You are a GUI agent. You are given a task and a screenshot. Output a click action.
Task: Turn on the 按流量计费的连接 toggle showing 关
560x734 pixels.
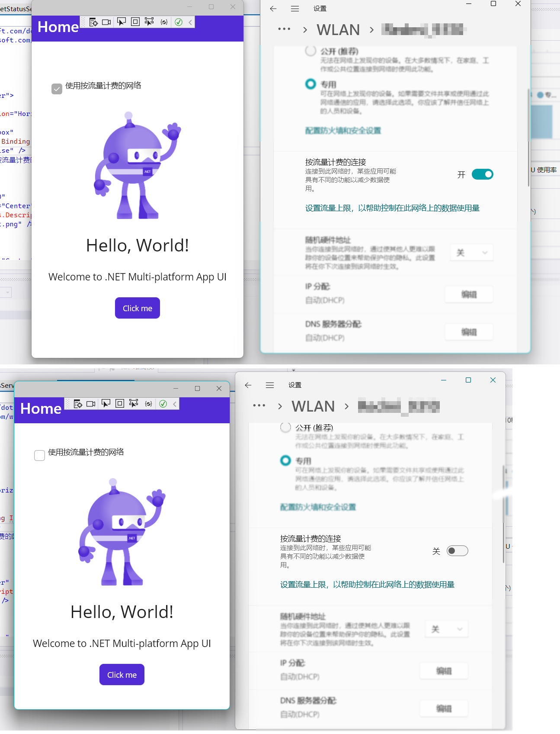tap(458, 551)
